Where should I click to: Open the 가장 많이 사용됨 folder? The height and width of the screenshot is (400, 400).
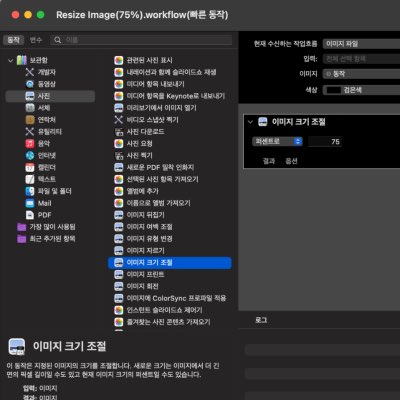[x=47, y=227]
